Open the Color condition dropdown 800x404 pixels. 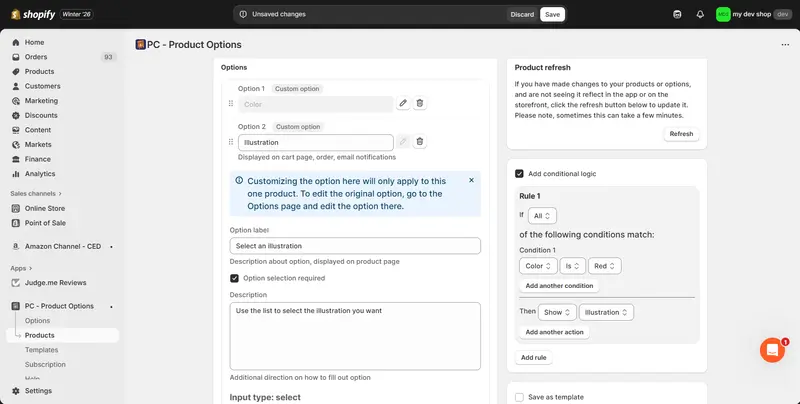coord(538,266)
